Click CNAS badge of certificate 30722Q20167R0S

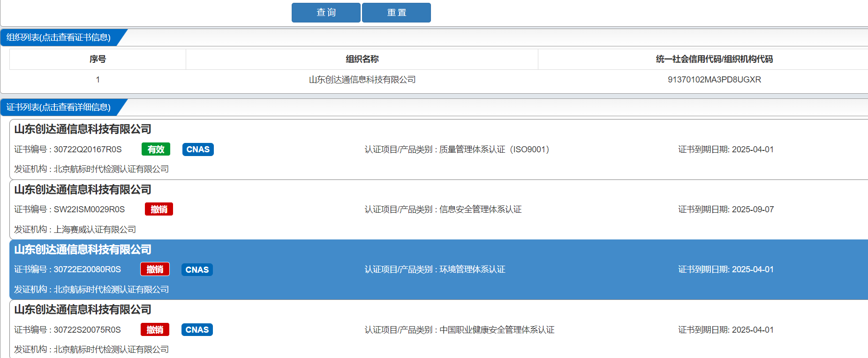tap(198, 149)
